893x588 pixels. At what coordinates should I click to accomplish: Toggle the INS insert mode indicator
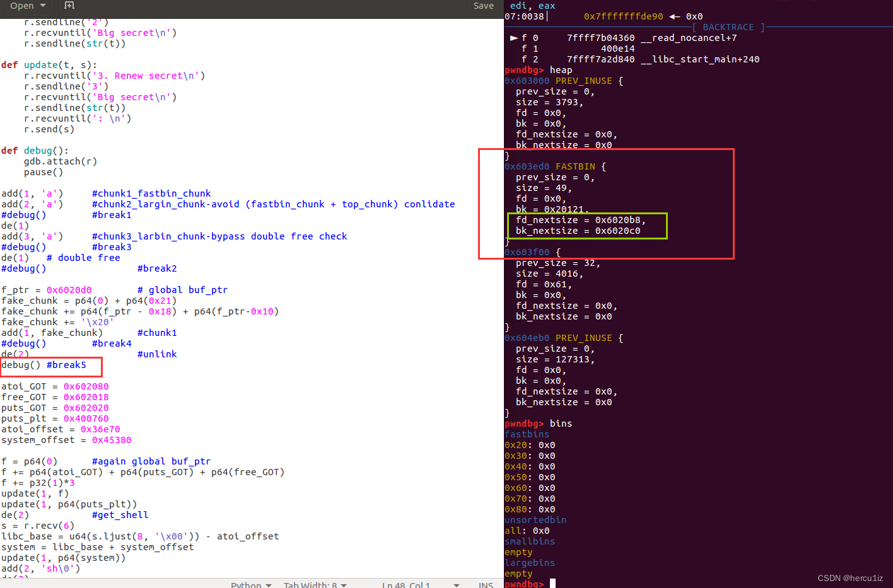tap(486, 584)
